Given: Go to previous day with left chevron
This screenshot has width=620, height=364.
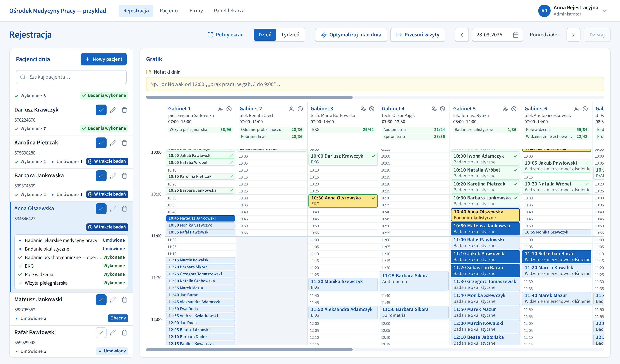Looking at the screenshot, I should (462, 35).
